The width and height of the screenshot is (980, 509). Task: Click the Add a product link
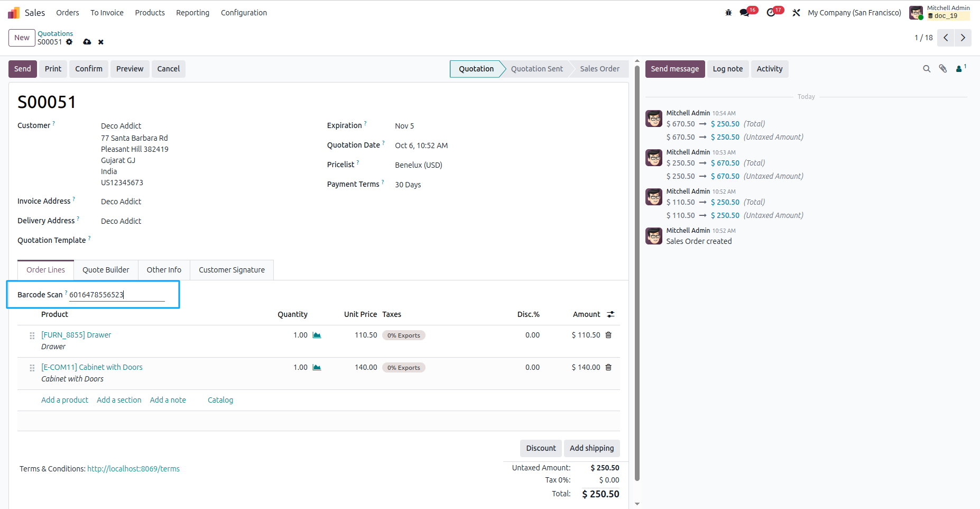pyautogui.click(x=64, y=400)
